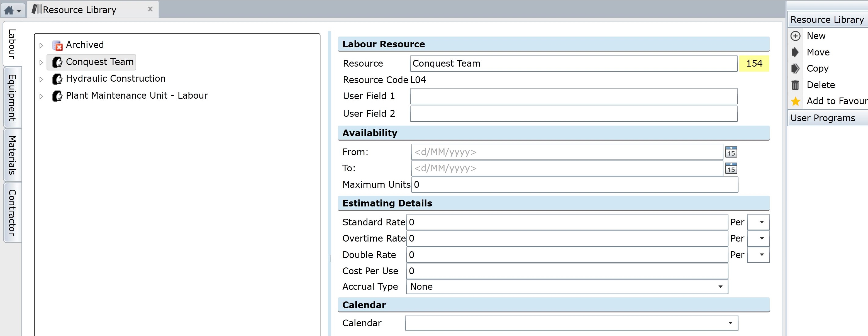Open the Double Rate Per dropdown

tap(758, 254)
